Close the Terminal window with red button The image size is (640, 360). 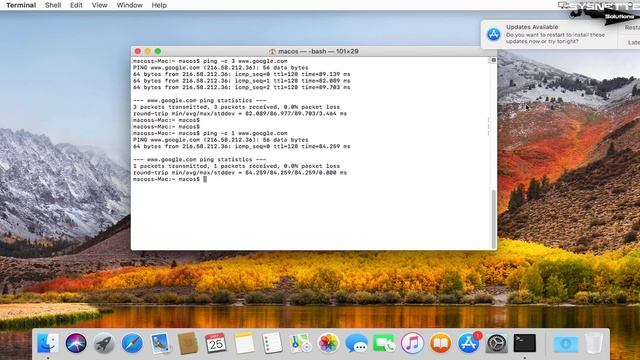(x=138, y=51)
